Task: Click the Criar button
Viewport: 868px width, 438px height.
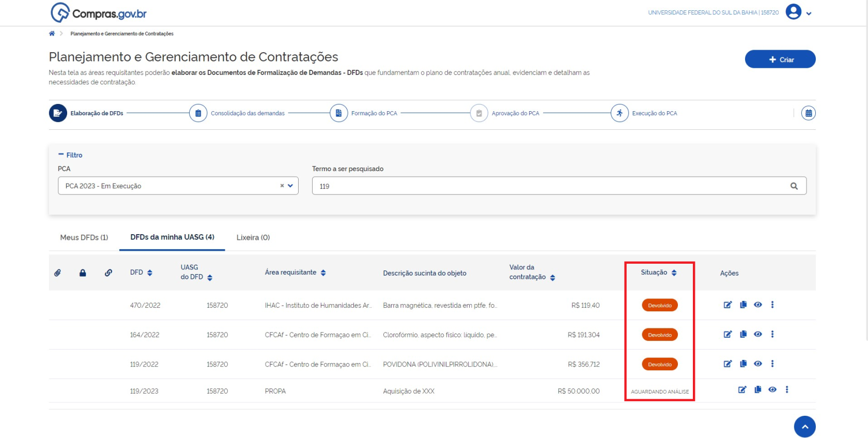Action: coord(780,59)
